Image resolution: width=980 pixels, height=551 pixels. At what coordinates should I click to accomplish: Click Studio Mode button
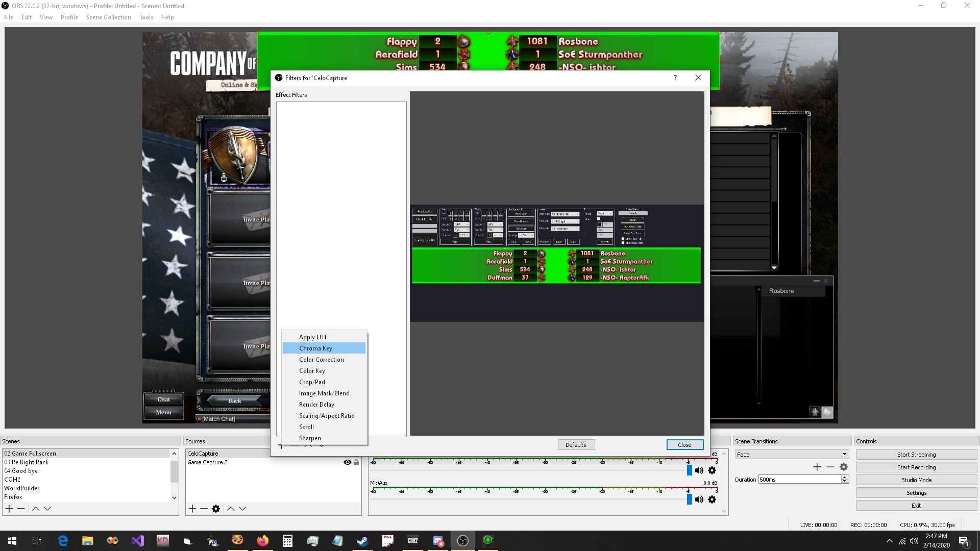916,480
